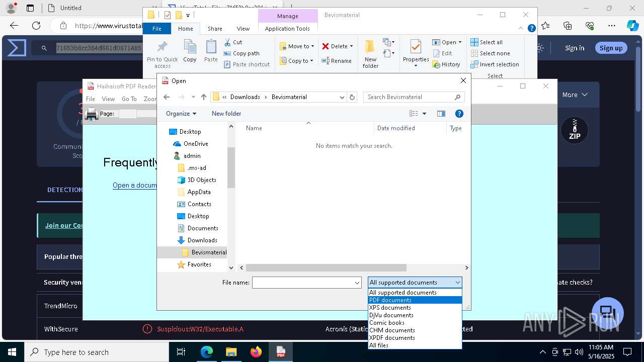
Task: Open Application Tools ribbon tab
Action: (287, 29)
